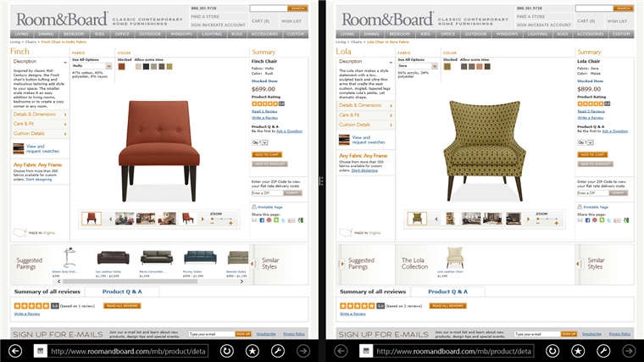Click the zoom slider under the Lola chair image
Screen dimensions: 644x362
pyautogui.click(x=547, y=219)
